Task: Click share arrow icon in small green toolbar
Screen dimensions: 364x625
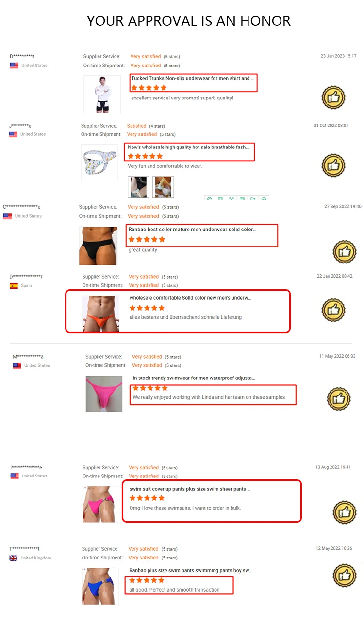Action: coord(253,199)
